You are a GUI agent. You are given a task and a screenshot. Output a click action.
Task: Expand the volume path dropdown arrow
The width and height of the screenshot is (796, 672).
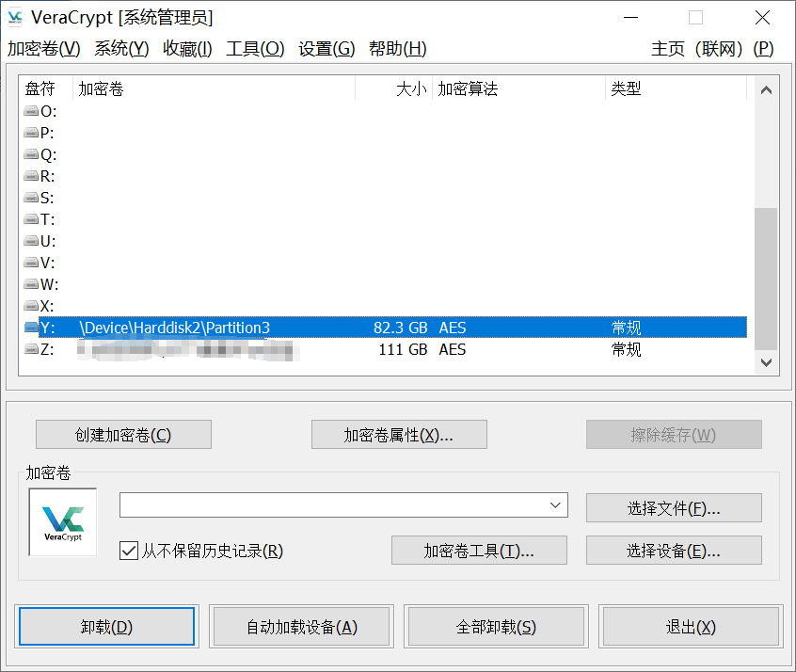555,504
